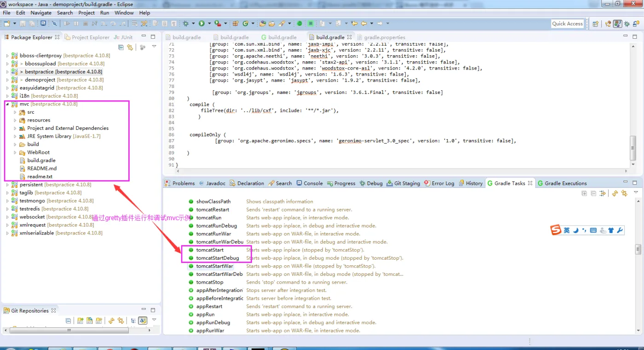This screenshot has width=644, height=350.
Task: Open the Open Perspective icon beside Quick Access
Action: point(596,23)
